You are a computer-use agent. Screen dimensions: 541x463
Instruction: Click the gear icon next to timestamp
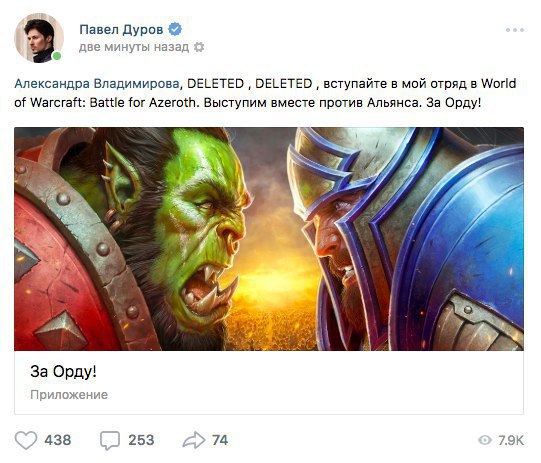199,47
